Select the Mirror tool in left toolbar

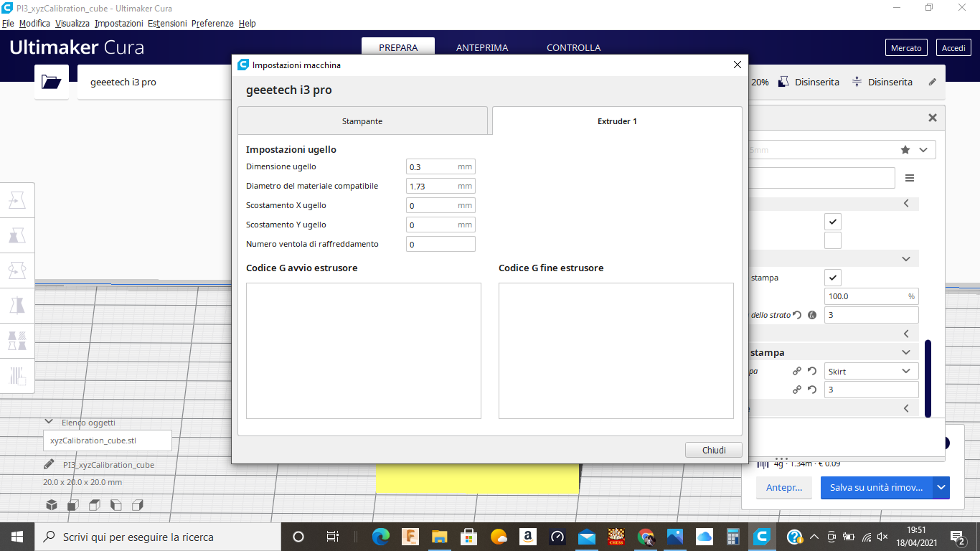click(x=17, y=306)
